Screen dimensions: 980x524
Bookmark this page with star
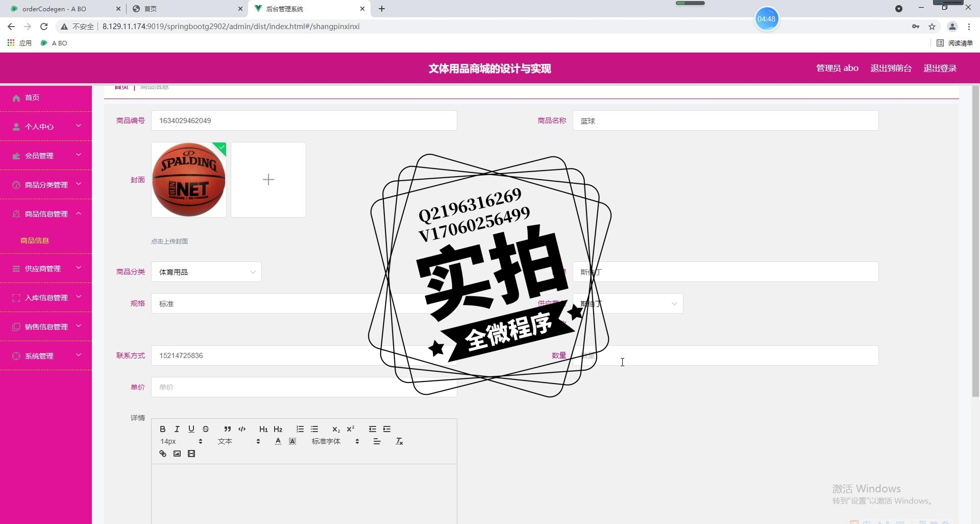click(932, 27)
